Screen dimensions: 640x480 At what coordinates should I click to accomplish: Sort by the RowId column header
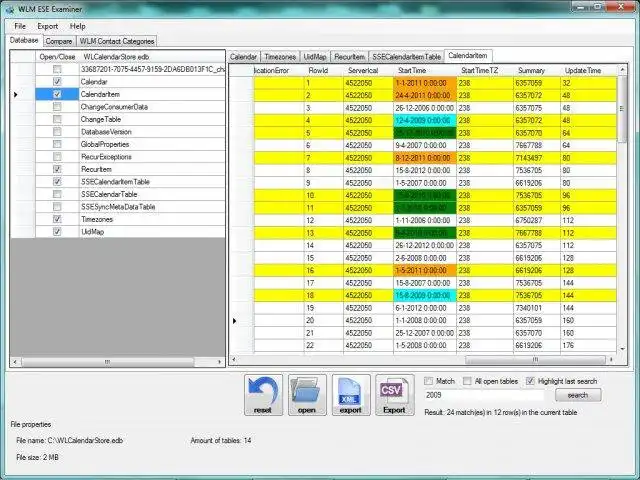tap(324, 71)
